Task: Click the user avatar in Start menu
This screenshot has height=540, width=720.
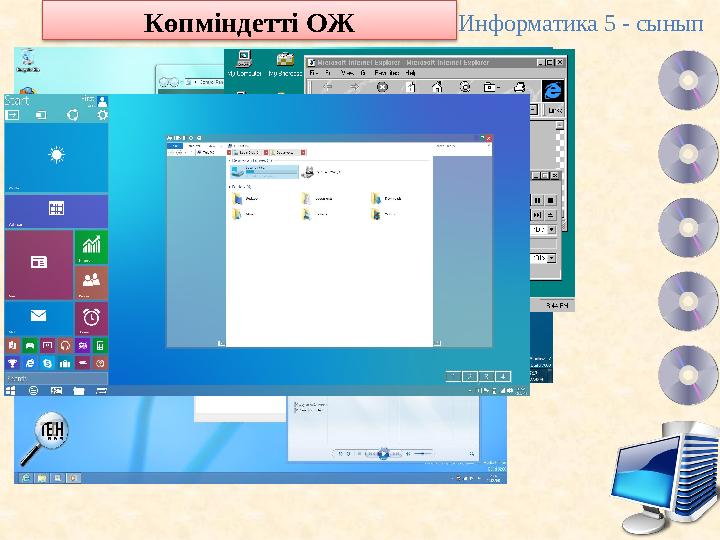Action: click(x=102, y=101)
